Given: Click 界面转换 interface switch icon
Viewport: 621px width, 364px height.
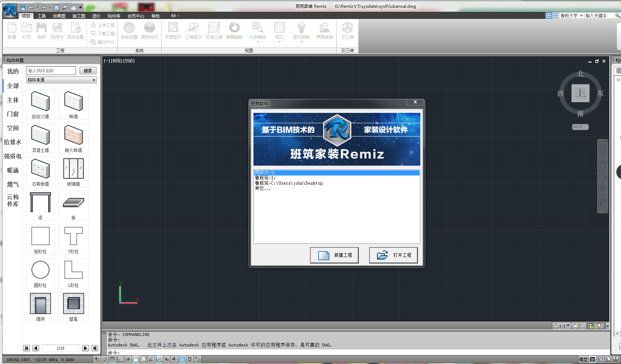Looking at the screenshot, I should click(x=325, y=31).
